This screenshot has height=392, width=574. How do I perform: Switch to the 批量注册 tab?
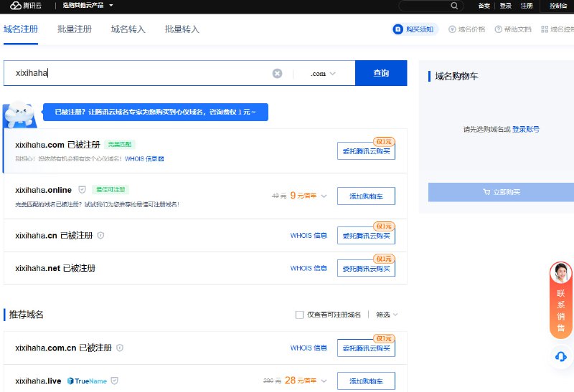coord(75,29)
